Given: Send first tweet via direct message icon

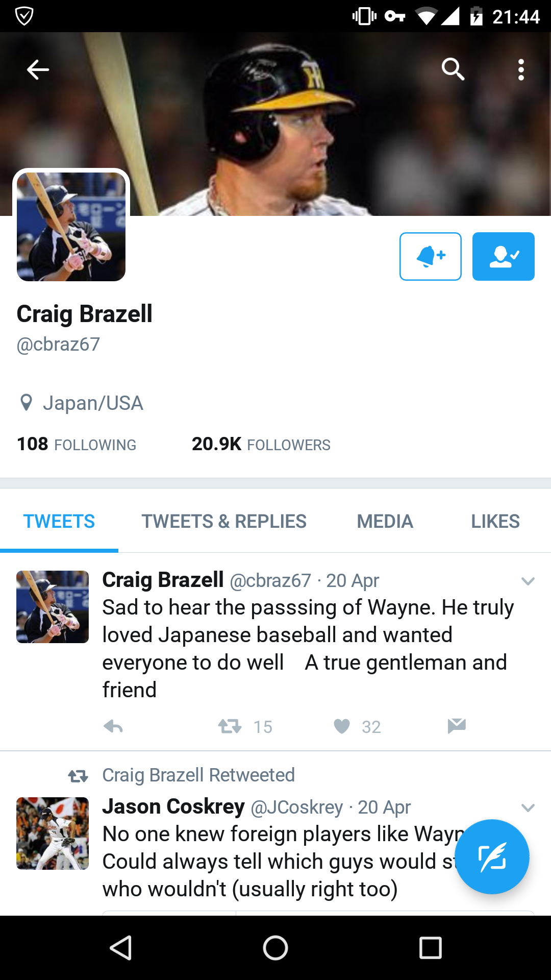Looking at the screenshot, I should click(x=457, y=725).
